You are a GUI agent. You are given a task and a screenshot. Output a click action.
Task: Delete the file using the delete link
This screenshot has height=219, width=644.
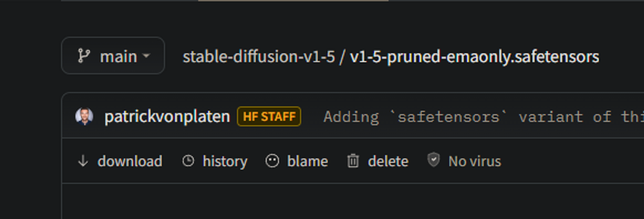pyautogui.click(x=388, y=161)
